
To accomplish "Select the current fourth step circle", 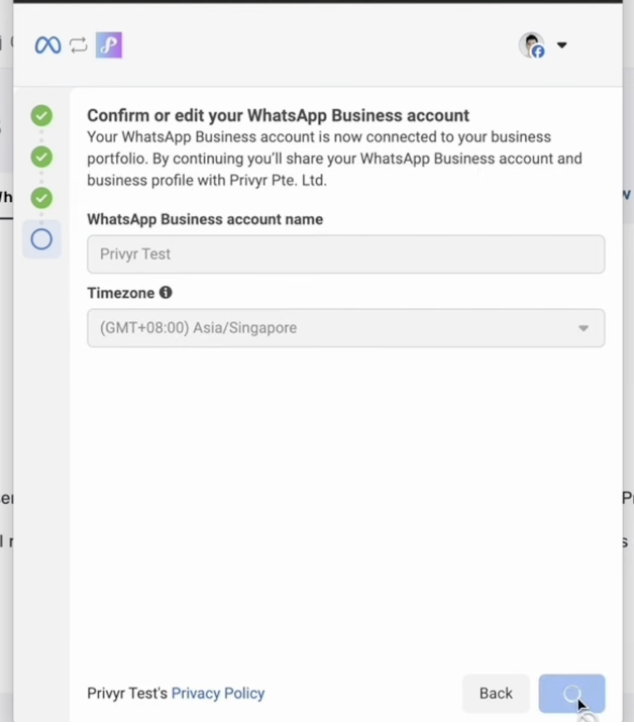I will click(42, 239).
